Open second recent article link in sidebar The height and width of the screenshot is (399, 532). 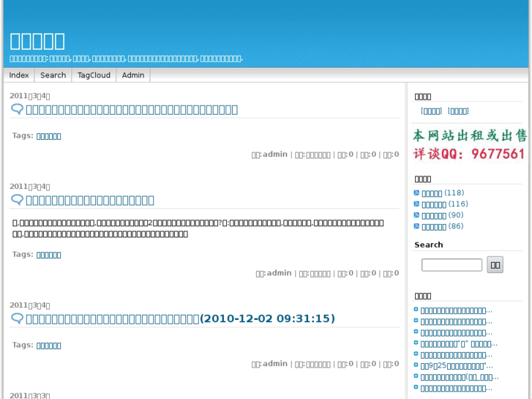(457, 322)
